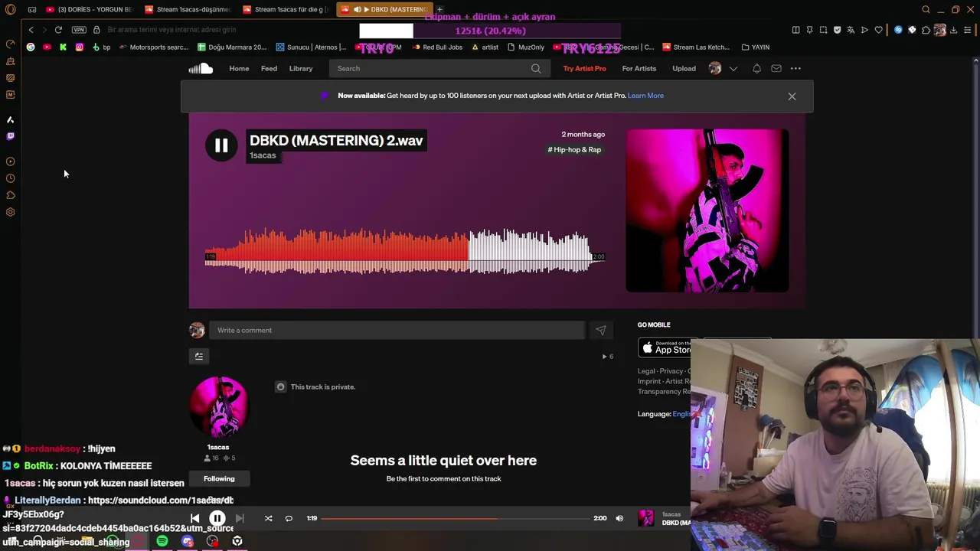Open the messages envelope icon
This screenshot has width=980, height=551.
point(776,68)
